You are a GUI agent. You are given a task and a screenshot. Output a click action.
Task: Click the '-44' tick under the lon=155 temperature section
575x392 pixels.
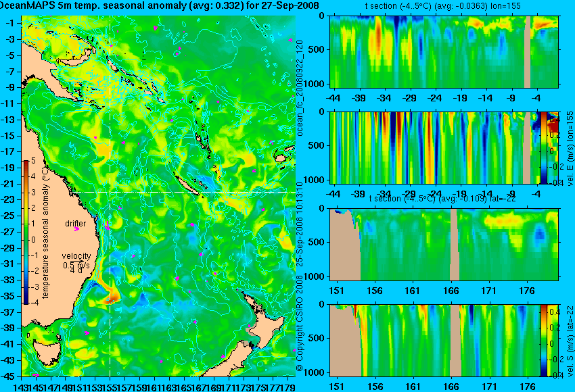[x=333, y=98]
